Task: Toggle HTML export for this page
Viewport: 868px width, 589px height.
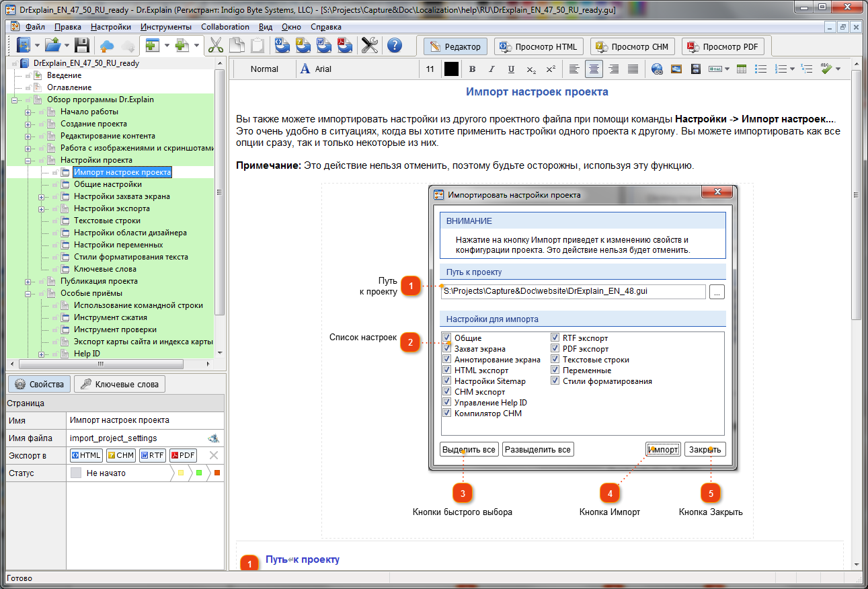Action: click(86, 455)
